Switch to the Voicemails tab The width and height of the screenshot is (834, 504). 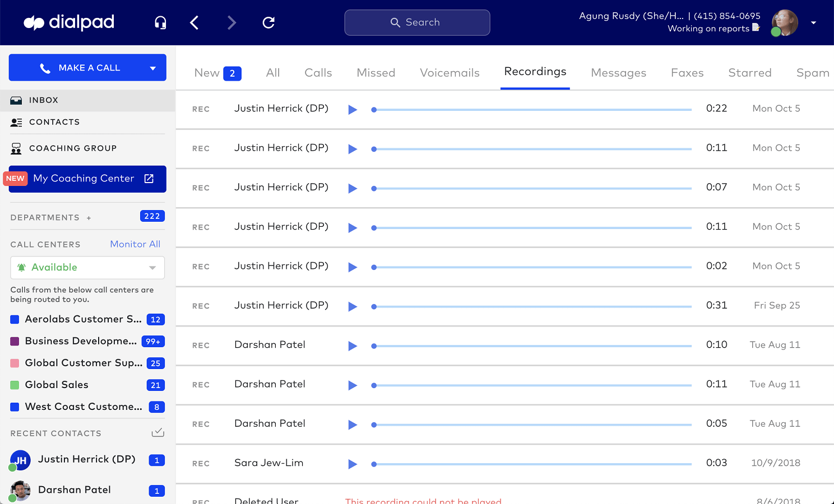(x=450, y=73)
